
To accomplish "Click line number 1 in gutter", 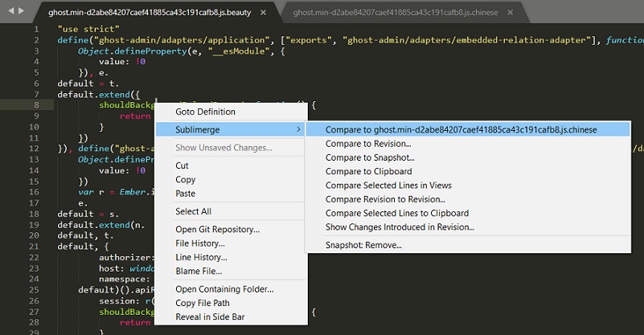I will [x=36, y=29].
